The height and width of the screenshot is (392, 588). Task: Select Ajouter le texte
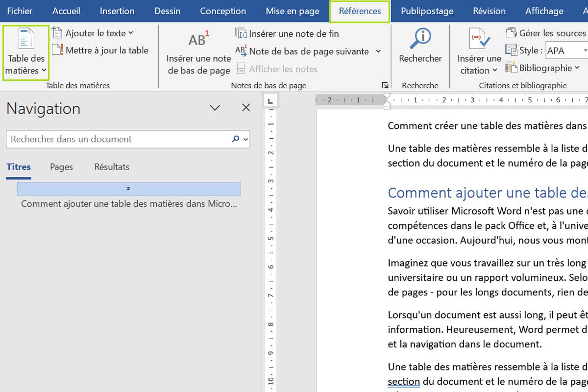tap(93, 33)
